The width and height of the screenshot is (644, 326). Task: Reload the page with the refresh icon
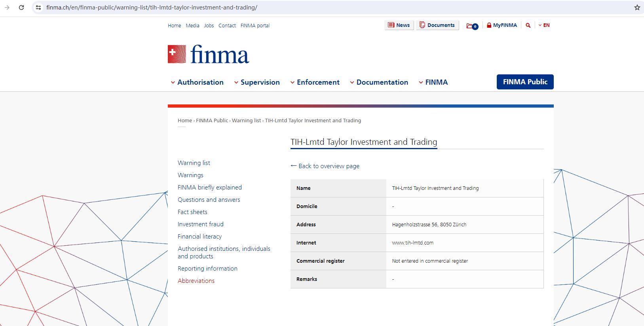pos(21,8)
